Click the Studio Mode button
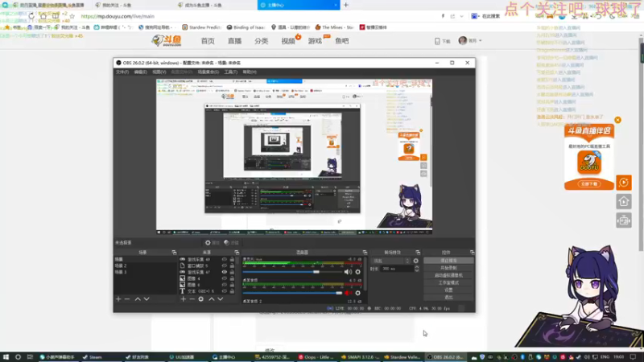Viewport: 644px width, 362px height. [448, 283]
